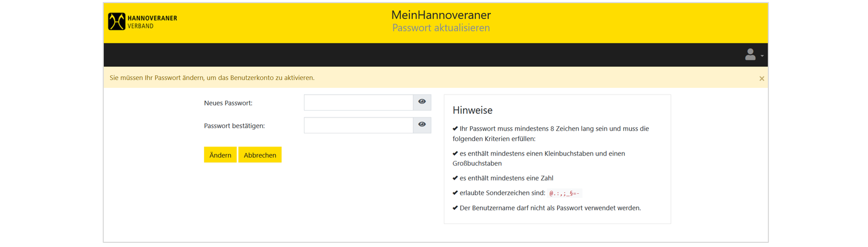
Task: Click the Hinweise heading
Action: [473, 110]
